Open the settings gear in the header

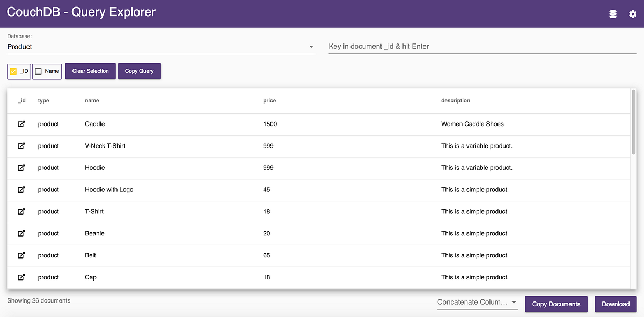(x=633, y=14)
